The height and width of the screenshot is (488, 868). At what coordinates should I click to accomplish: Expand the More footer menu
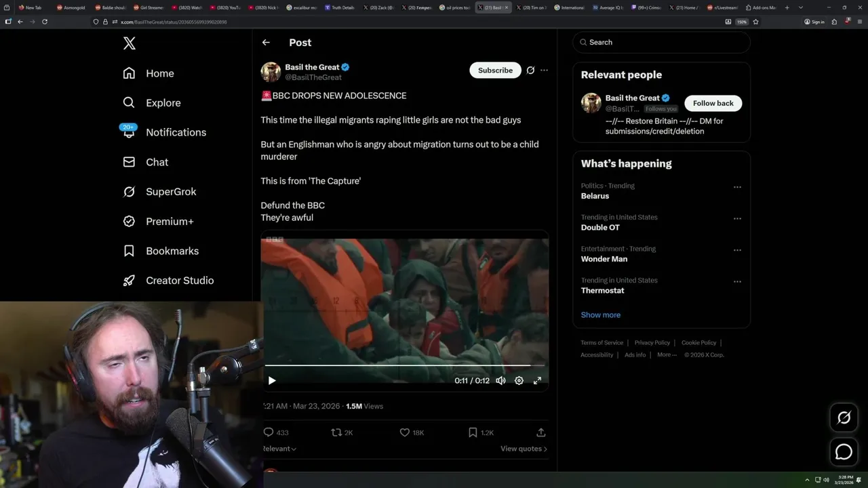pos(667,355)
